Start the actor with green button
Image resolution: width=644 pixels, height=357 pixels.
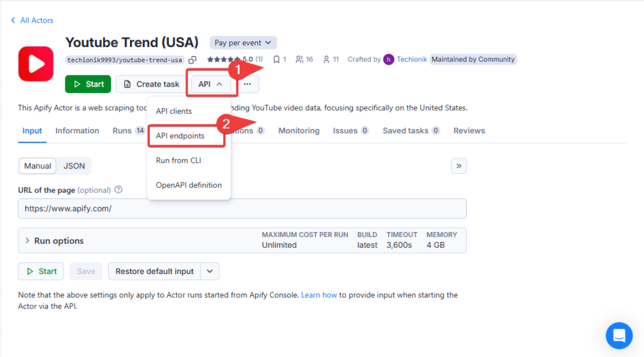88,84
